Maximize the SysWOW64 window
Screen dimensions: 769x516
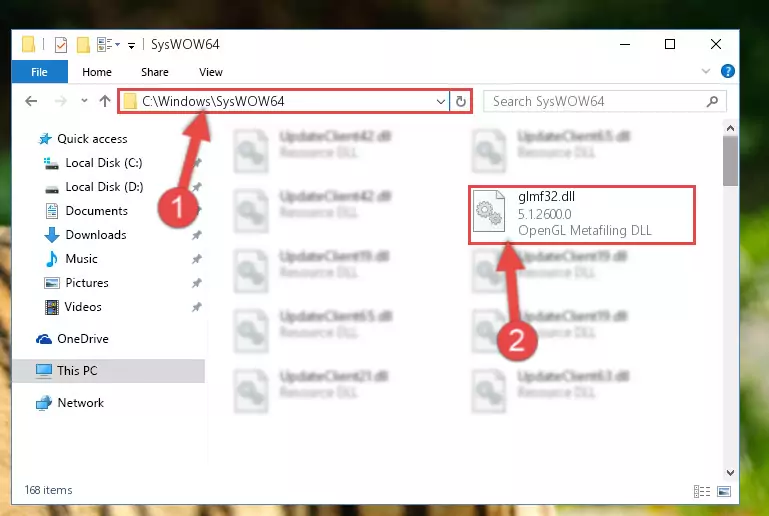click(669, 45)
